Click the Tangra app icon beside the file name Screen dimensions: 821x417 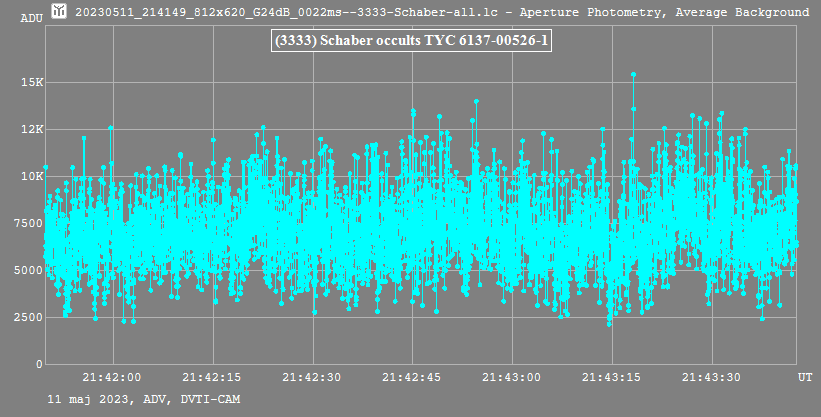point(60,10)
